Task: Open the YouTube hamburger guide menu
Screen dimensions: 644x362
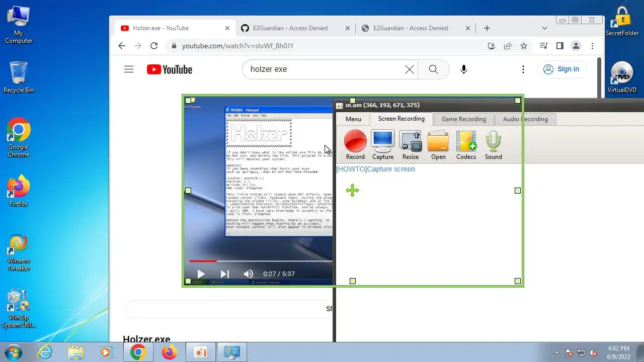Action: [x=129, y=69]
